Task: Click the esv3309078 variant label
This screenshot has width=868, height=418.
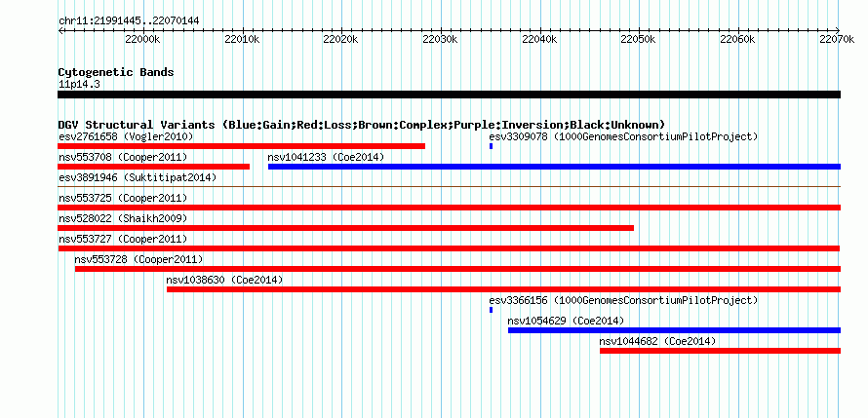Action: (x=623, y=136)
